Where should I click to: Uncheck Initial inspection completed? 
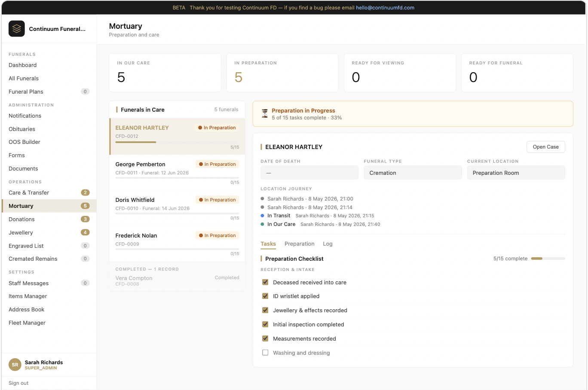pyautogui.click(x=265, y=324)
